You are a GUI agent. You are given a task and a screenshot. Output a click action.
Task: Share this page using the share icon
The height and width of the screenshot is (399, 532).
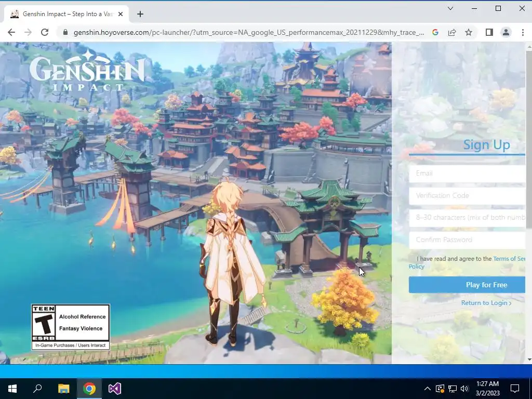pyautogui.click(x=452, y=32)
